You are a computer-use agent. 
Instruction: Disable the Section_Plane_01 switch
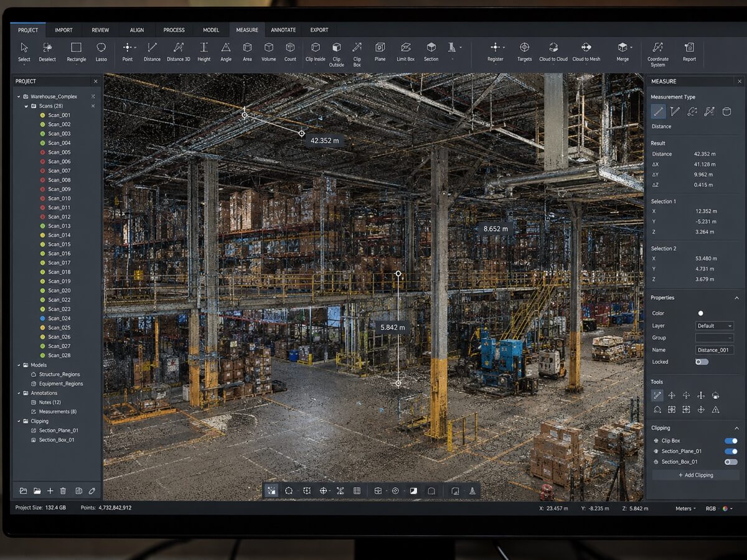tap(731, 451)
